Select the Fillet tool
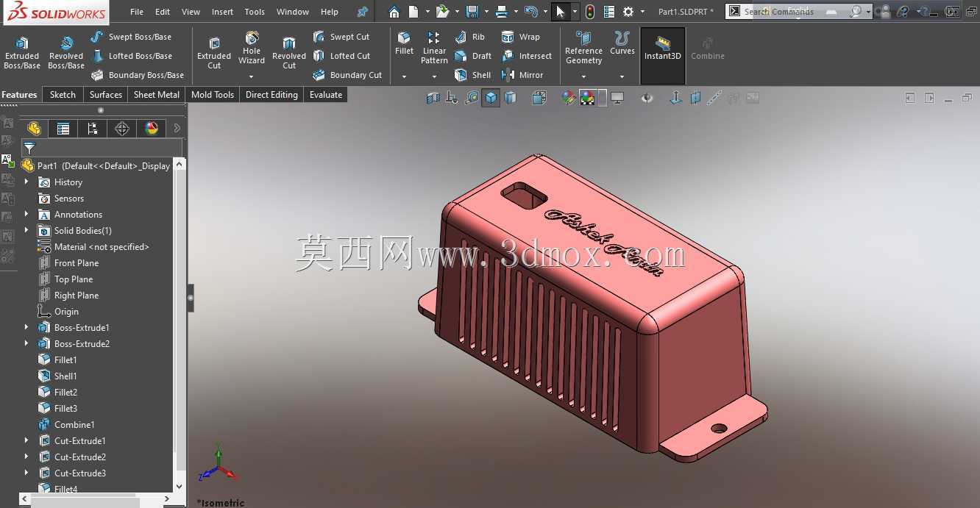Viewport: 980px width, 508px height. point(404,43)
